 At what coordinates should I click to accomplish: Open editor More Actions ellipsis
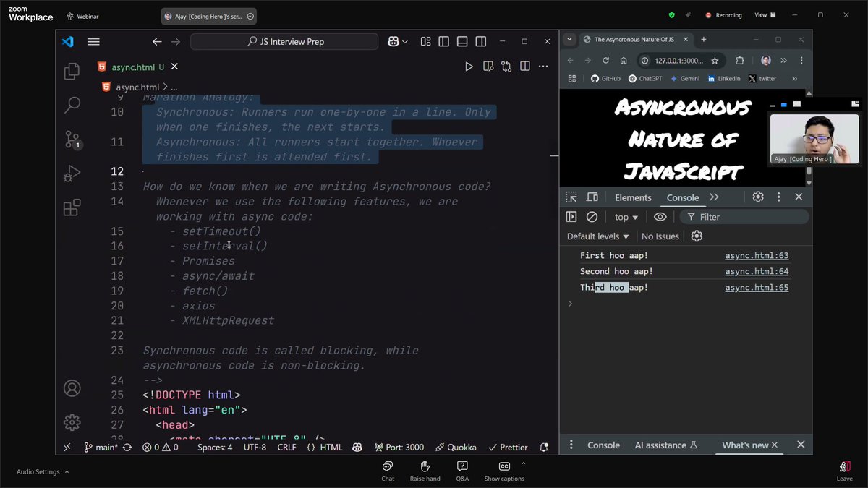tap(543, 67)
